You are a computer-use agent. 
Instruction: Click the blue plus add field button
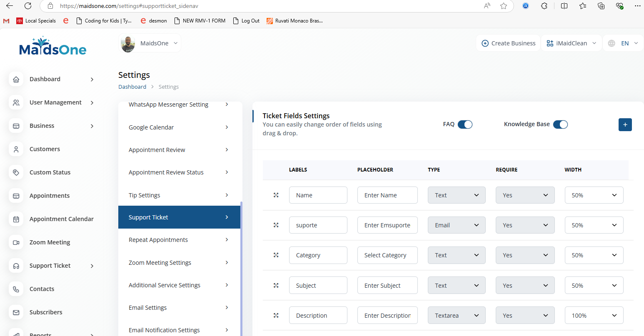click(x=625, y=124)
